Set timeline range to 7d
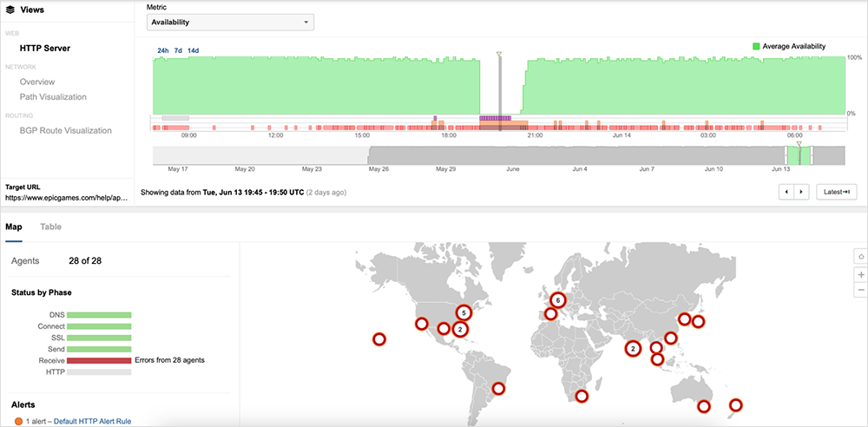Viewport: 868px width, 427px height. 178,51
